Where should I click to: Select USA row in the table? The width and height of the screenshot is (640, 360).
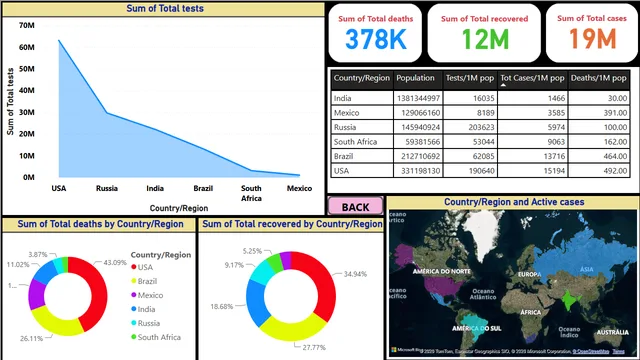click(x=480, y=171)
